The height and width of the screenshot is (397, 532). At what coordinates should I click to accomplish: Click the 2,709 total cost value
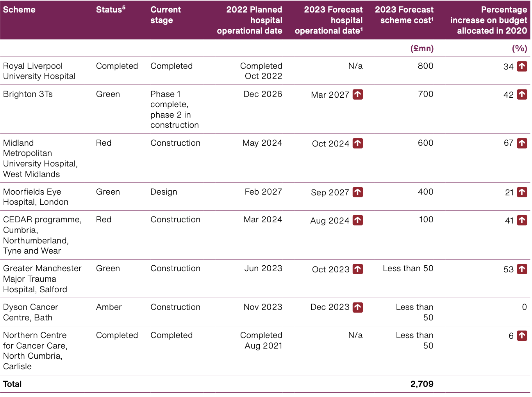tap(422, 384)
